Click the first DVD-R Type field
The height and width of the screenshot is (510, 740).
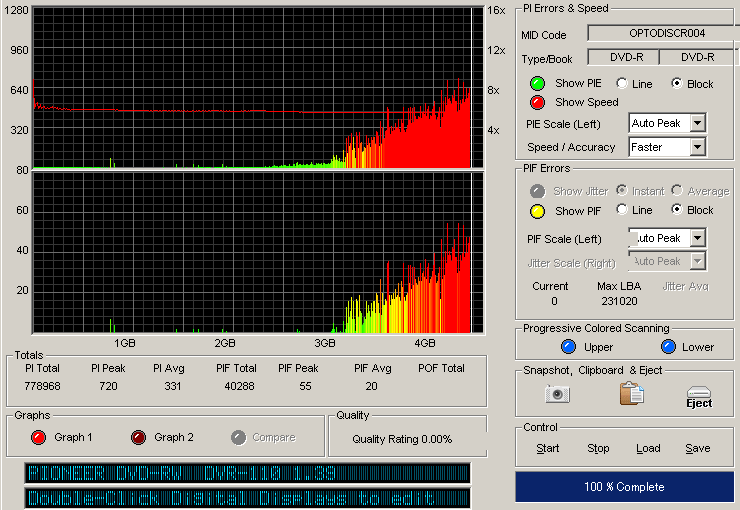coord(623,57)
